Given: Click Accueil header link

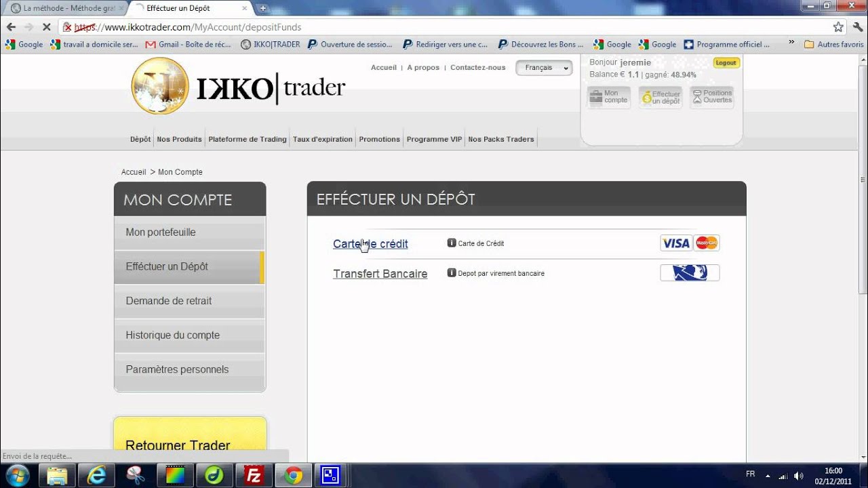Looking at the screenshot, I should click(x=384, y=68).
